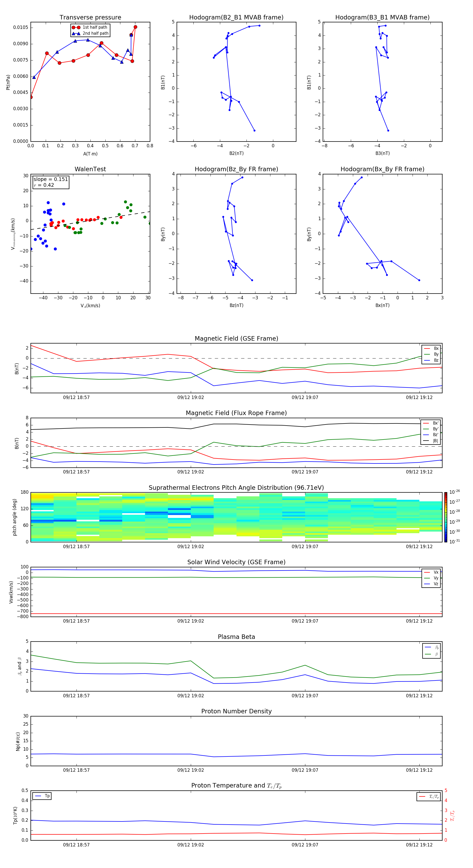Select Vy entry in solar wind legend
This screenshot has width=473, height=868.
(x=431, y=578)
